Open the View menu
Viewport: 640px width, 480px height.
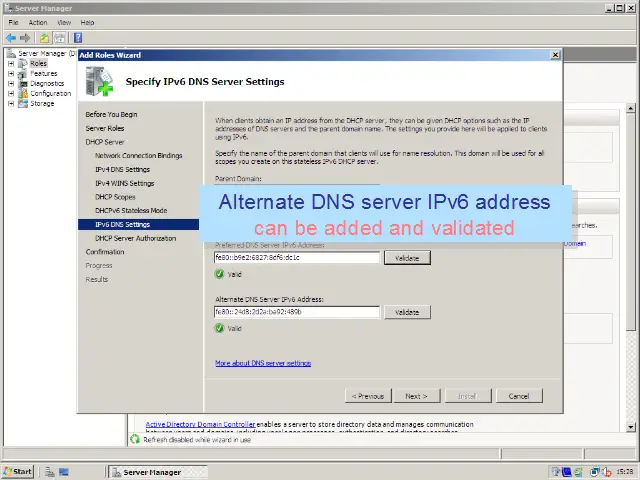coord(64,22)
